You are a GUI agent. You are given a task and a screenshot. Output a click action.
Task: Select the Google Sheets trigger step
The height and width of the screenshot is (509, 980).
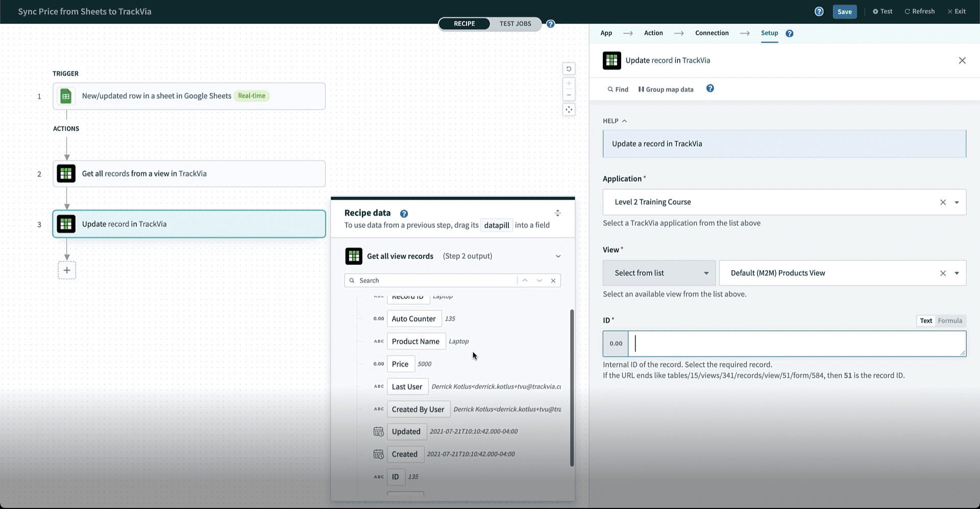coord(189,96)
